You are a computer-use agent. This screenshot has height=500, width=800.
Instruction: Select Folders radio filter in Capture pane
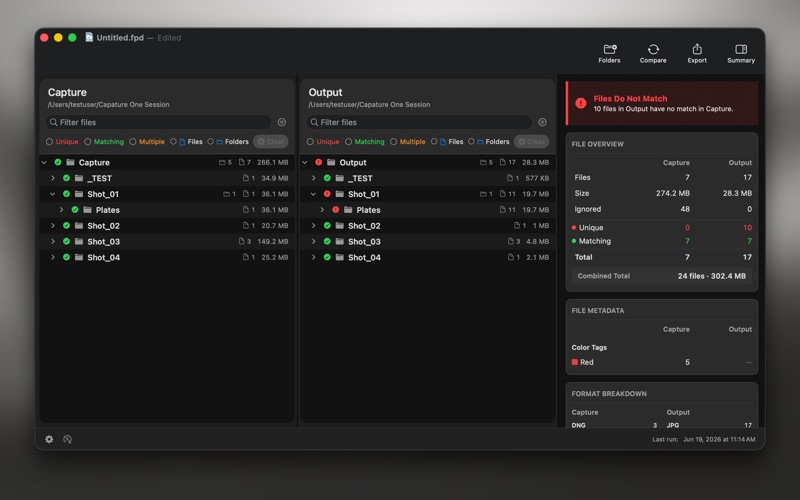click(210, 142)
